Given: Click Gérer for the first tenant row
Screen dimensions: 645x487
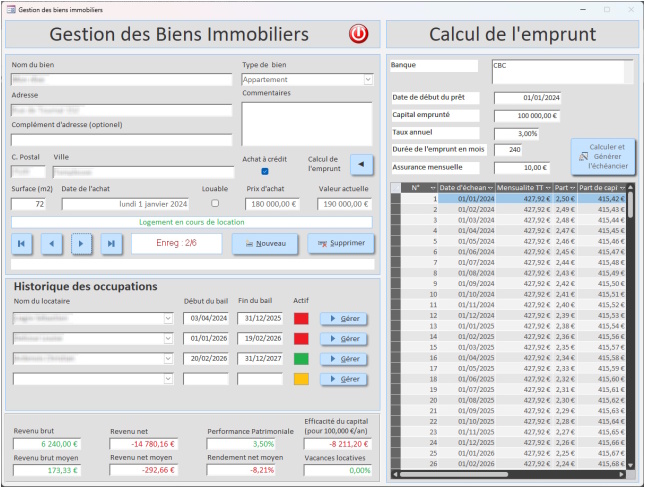Looking at the screenshot, I should click(343, 319).
